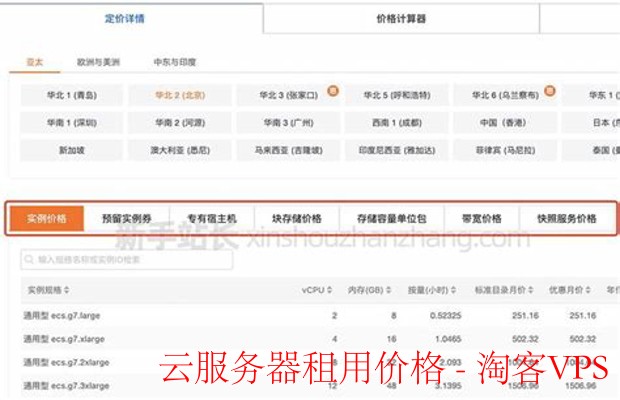Choose region 华北 1 (青岛)
620x400 pixels.
pos(72,95)
